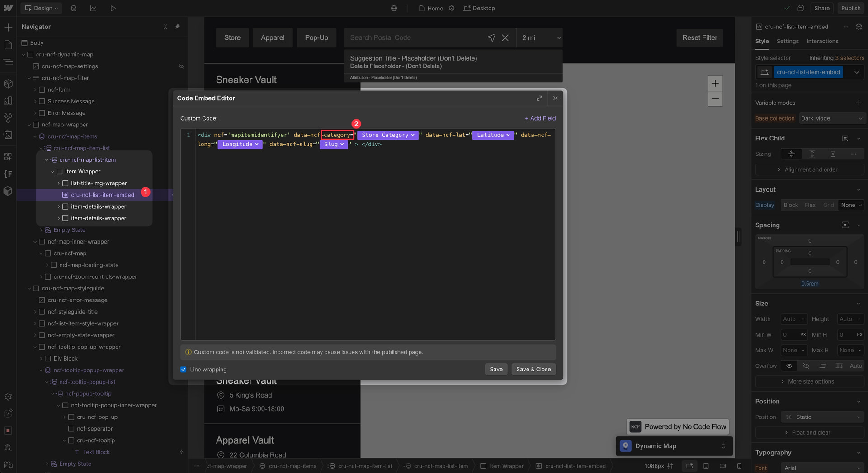Screen dimensions: 868x473
Task: Open the Slug field dropdown
Action: click(334, 144)
